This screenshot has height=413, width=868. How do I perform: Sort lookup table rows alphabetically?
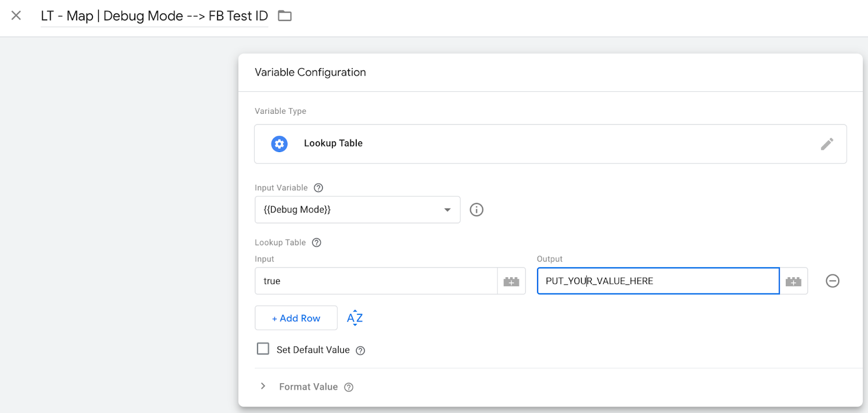(355, 318)
